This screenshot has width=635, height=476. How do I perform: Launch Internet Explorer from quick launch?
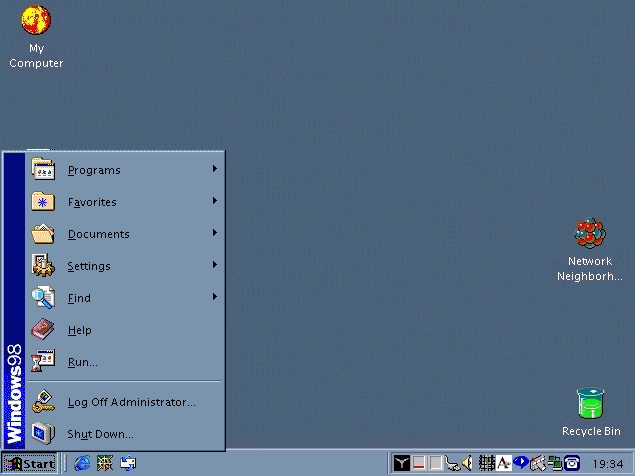coord(82,463)
